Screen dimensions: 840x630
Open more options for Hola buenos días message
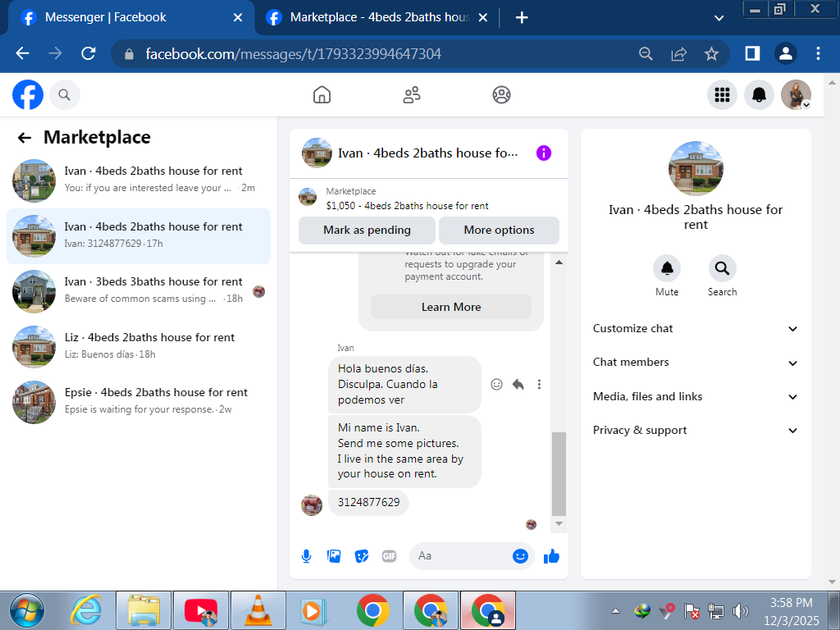click(539, 384)
